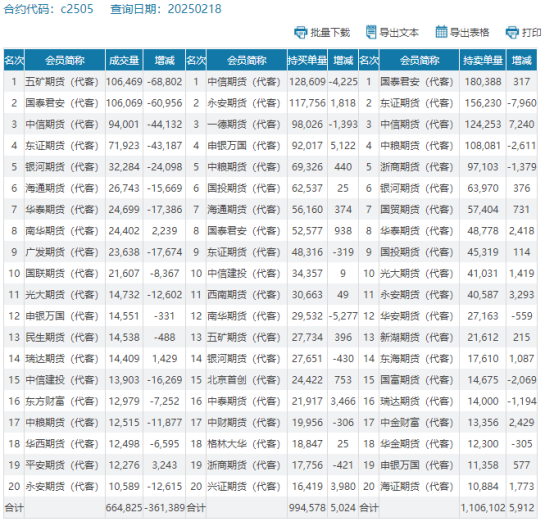Click short position value 124,253
The width and height of the screenshot is (554, 526).
tap(483, 124)
